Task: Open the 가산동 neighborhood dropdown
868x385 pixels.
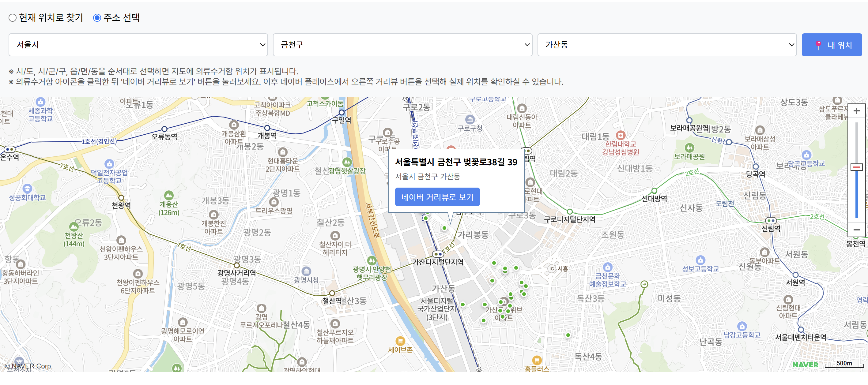Action: (x=667, y=45)
